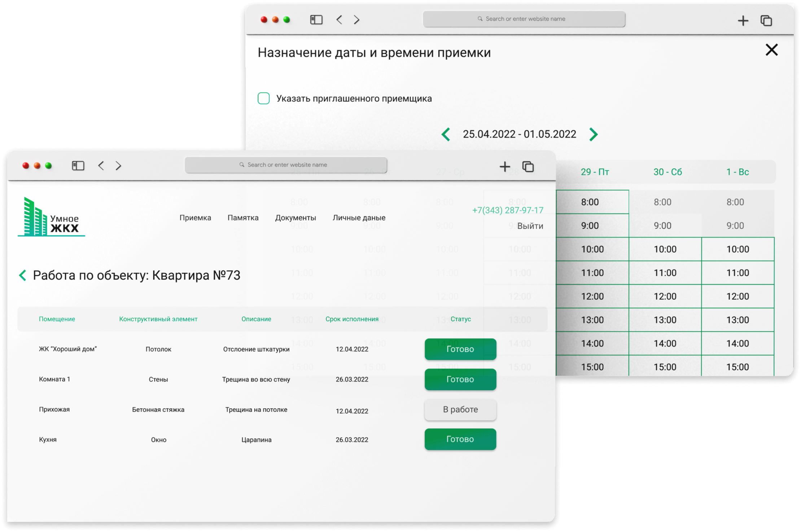The width and height of the screenshot is (801, 532).
Task: Go back using arrow beside Работа по объекту
Action: pyautogui.click(x=23, y=276)
